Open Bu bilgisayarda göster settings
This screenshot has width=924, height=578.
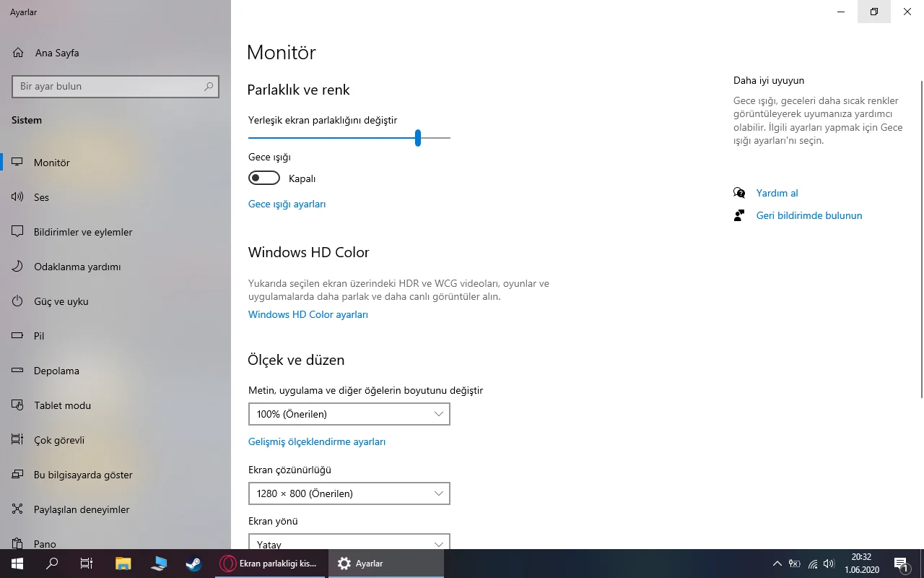(x=115, y=475)
